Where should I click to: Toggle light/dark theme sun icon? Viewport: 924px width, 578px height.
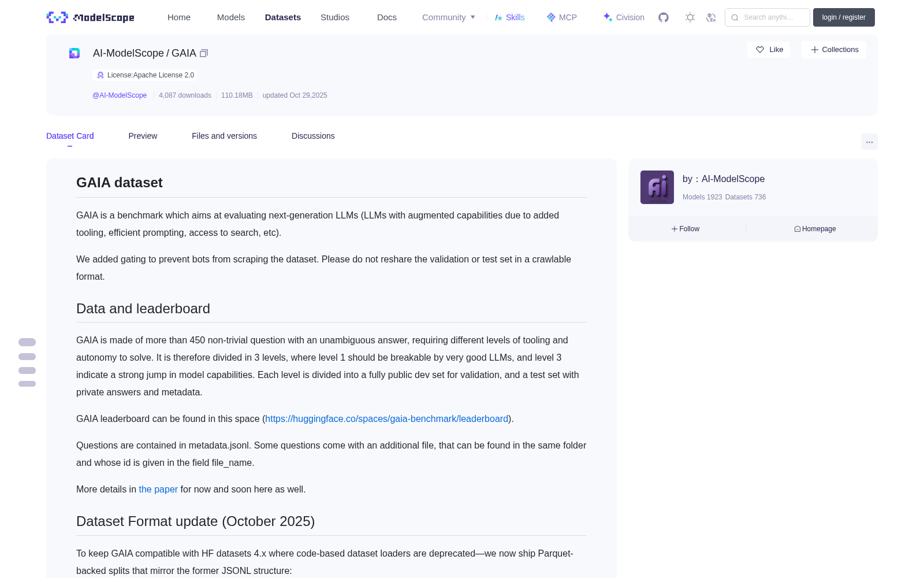(690, 17)
